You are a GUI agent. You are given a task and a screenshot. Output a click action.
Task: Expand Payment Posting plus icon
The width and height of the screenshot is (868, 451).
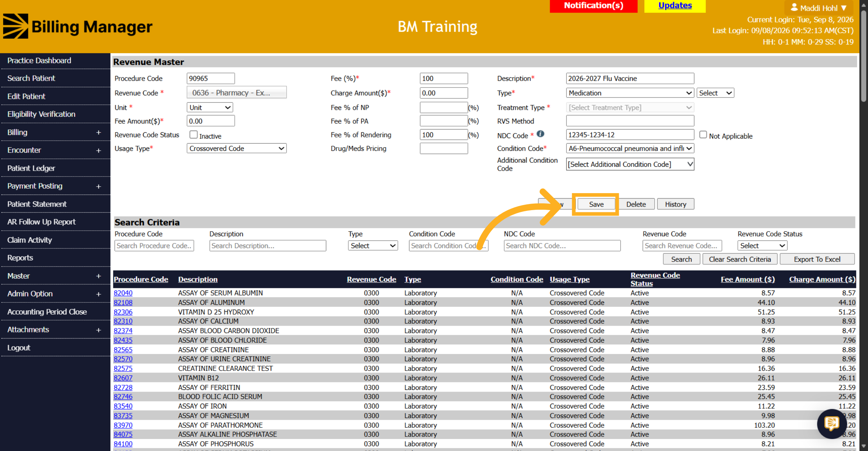[x=98, y=186]
